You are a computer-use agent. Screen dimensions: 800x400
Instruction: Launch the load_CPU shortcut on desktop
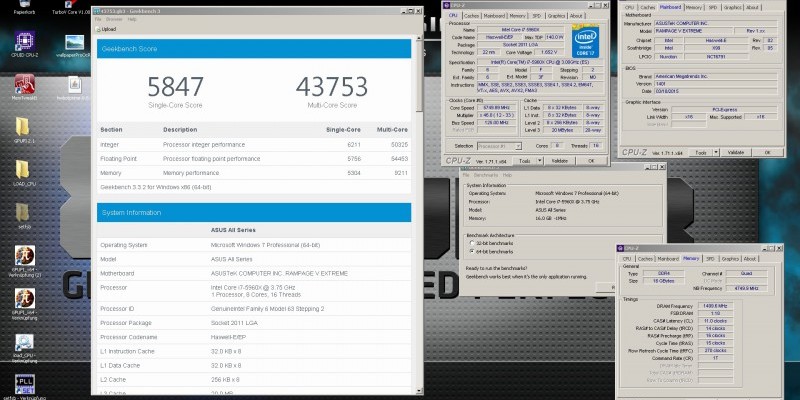24,347
